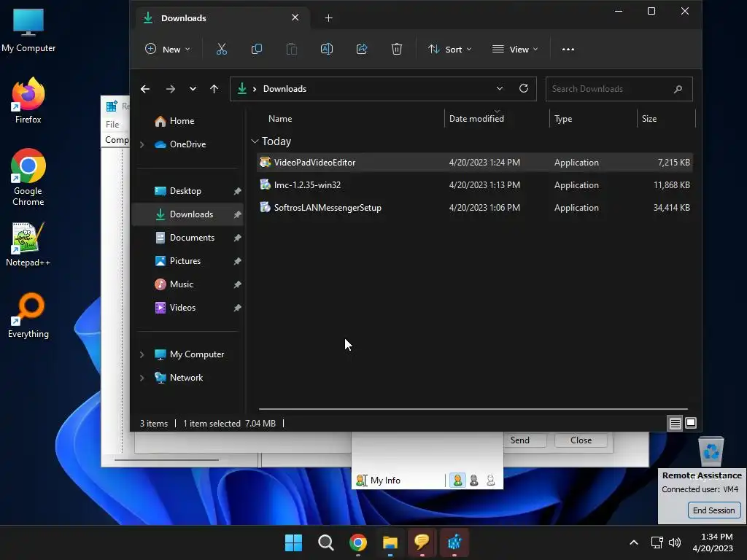Screen dimensions: 747x560
Task: Click the Rename icon in toolbar
Action: point(327,49)
